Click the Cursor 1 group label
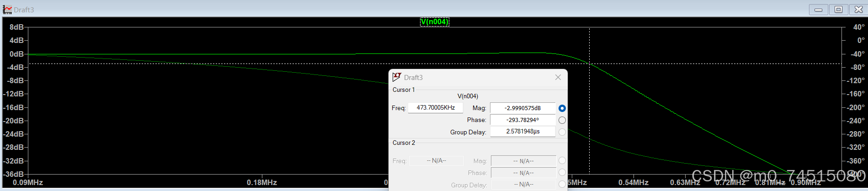This screenshot has height=191, width=868. pyautogui.click(x=404, y=90)
